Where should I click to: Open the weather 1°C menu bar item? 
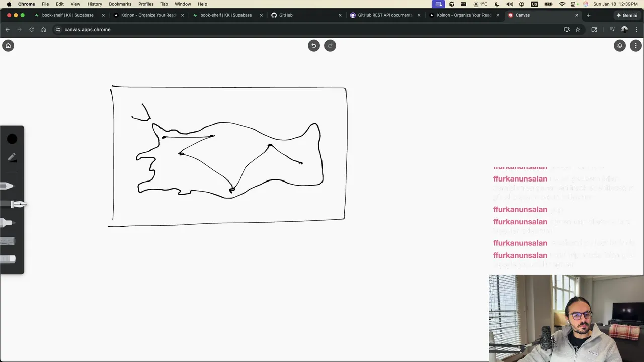pyautogui.click(x=480, y=4)
